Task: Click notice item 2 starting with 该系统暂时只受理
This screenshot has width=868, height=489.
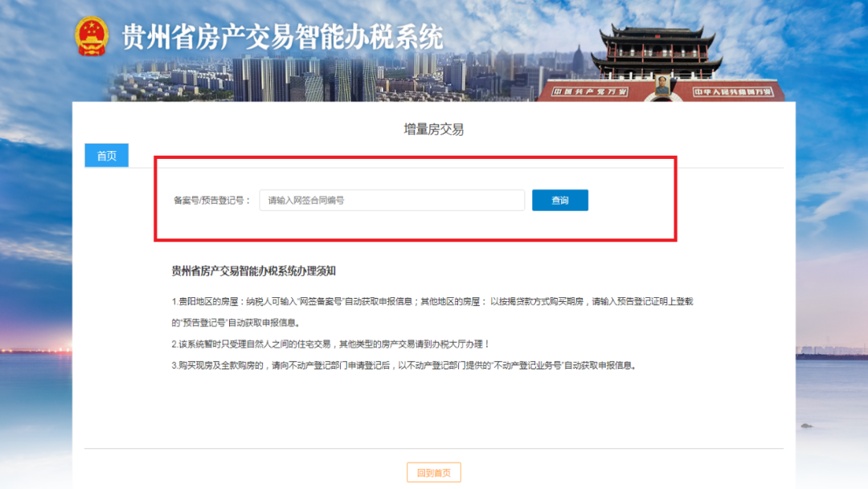Action: pyautogui.click(x=330, y=344)
